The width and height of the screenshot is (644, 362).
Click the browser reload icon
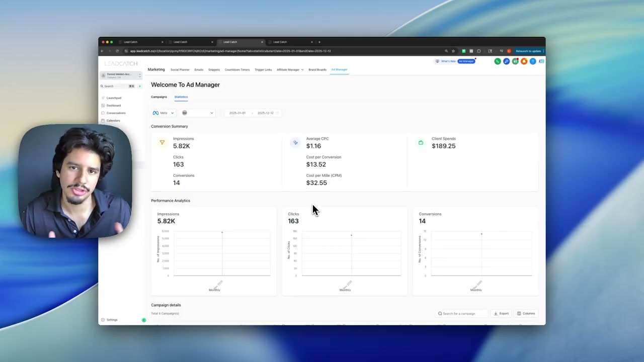[117, 51]
